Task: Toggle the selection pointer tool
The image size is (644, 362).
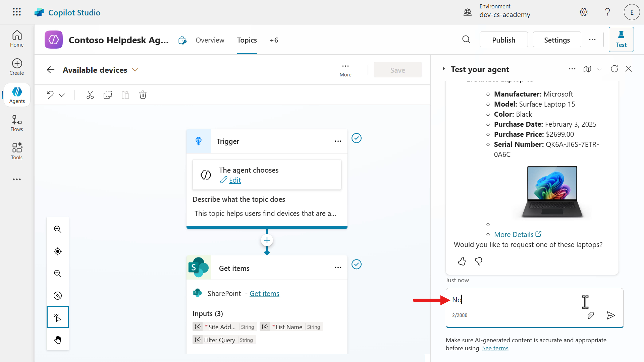Action: click(58, 317)
